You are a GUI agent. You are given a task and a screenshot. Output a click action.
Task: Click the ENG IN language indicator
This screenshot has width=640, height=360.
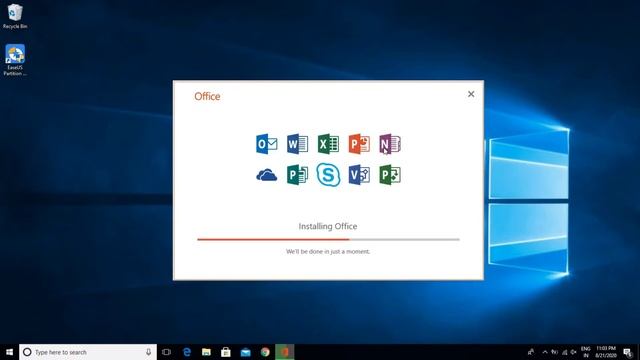(586, 352)
